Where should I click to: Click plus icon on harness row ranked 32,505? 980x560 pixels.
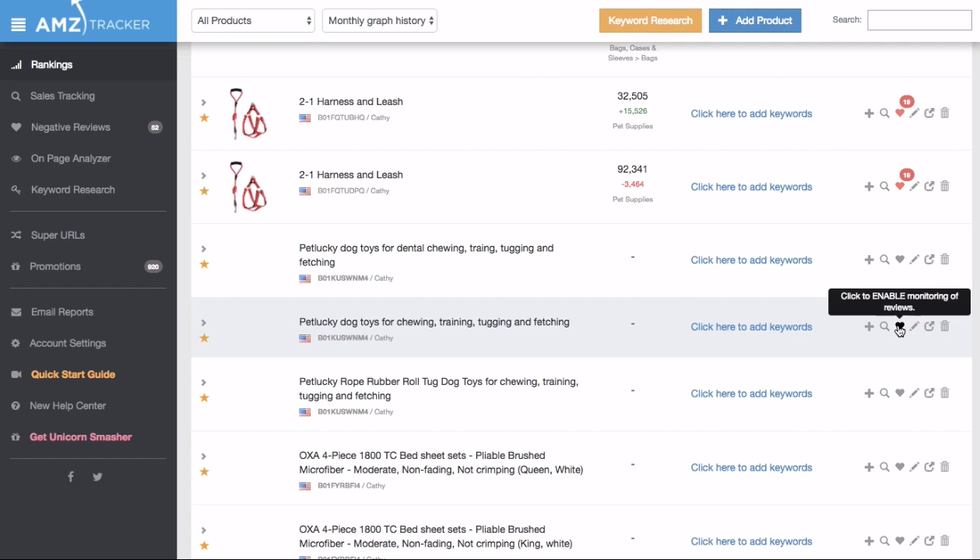[x=869, y=114]
